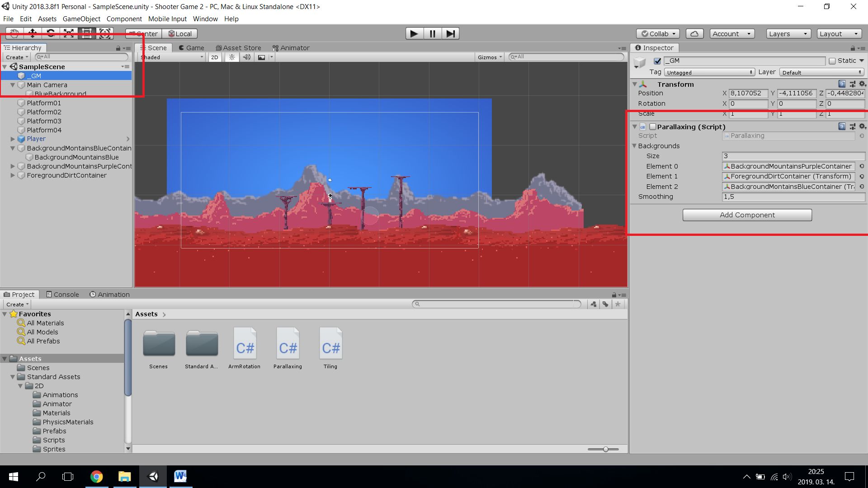Toggle scene audio speaker icon

(246, 57)
